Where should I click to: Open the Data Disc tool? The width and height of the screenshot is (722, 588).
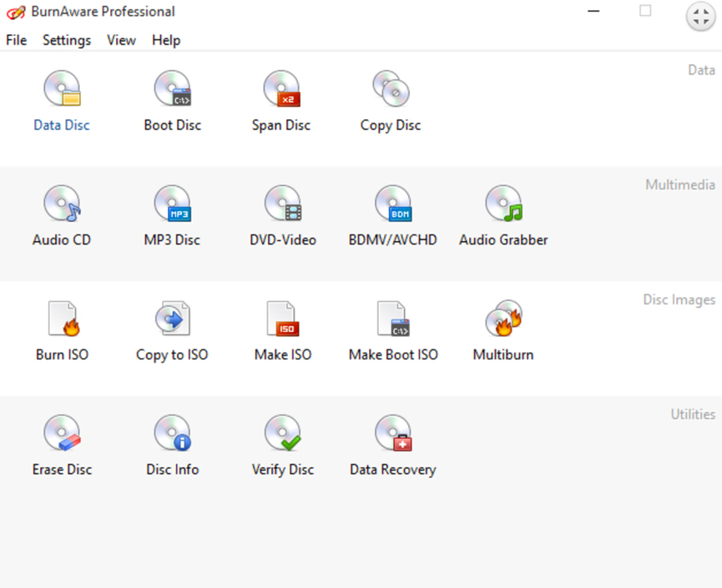(x=62, y=89)
